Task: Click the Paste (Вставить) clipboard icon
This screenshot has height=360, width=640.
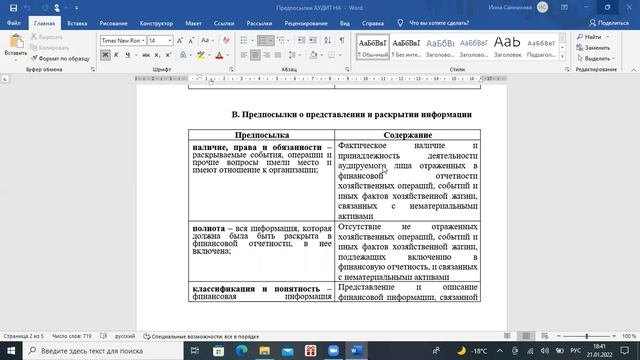Action: 16,41
